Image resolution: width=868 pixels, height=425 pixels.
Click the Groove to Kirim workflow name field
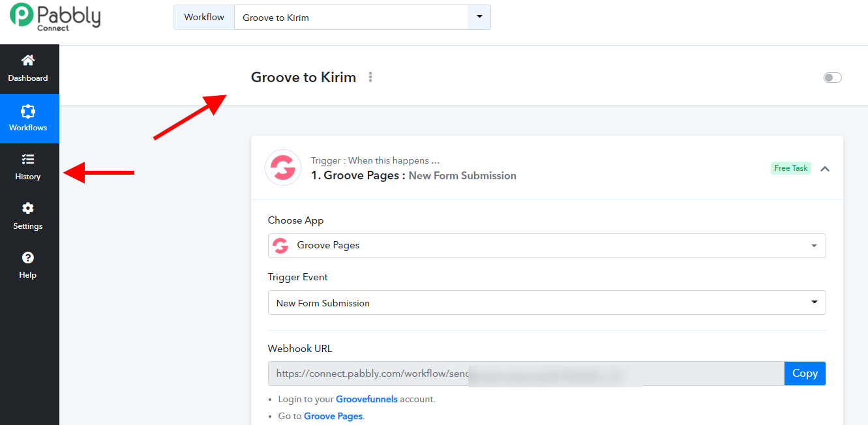[x=352, y=18]
